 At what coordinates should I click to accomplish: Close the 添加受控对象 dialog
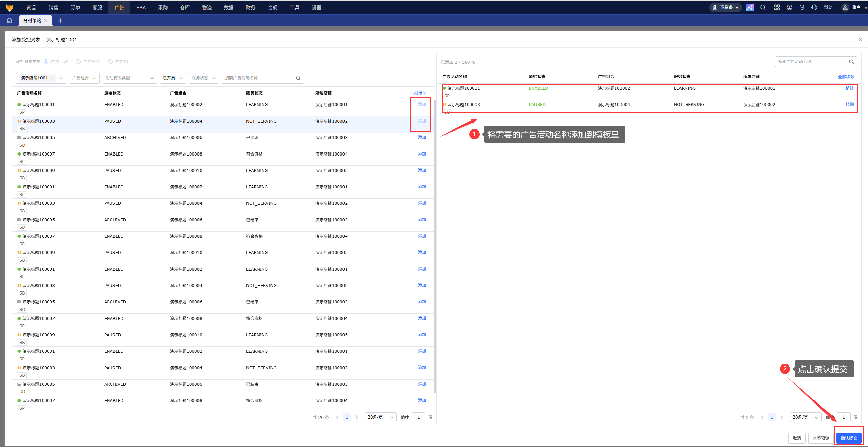(860, 39)
